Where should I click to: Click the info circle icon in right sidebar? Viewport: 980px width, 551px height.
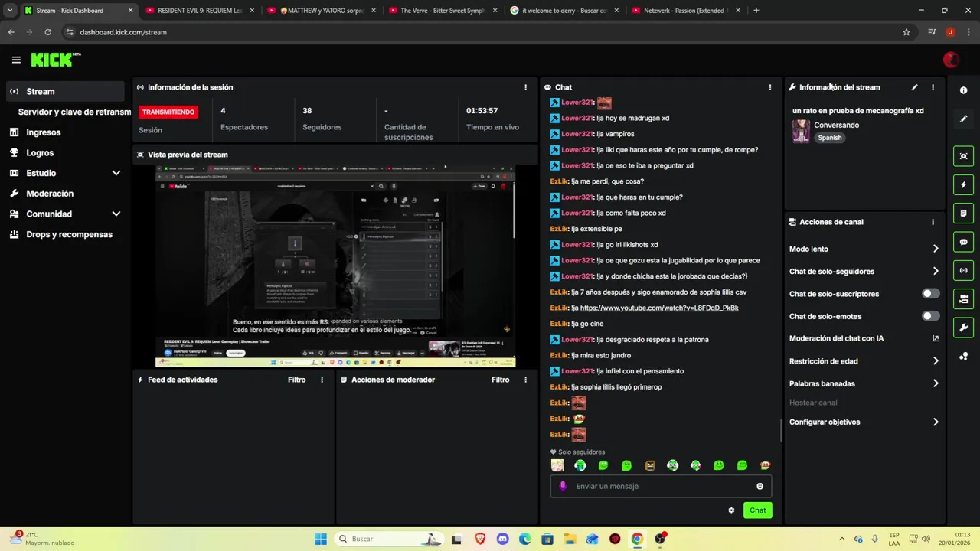click(963, 90)
